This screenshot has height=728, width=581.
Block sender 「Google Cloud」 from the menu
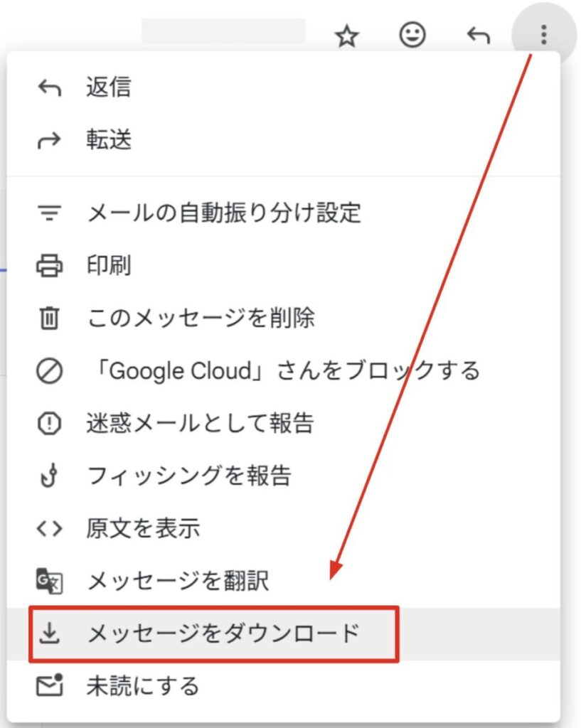pos(283,370)
